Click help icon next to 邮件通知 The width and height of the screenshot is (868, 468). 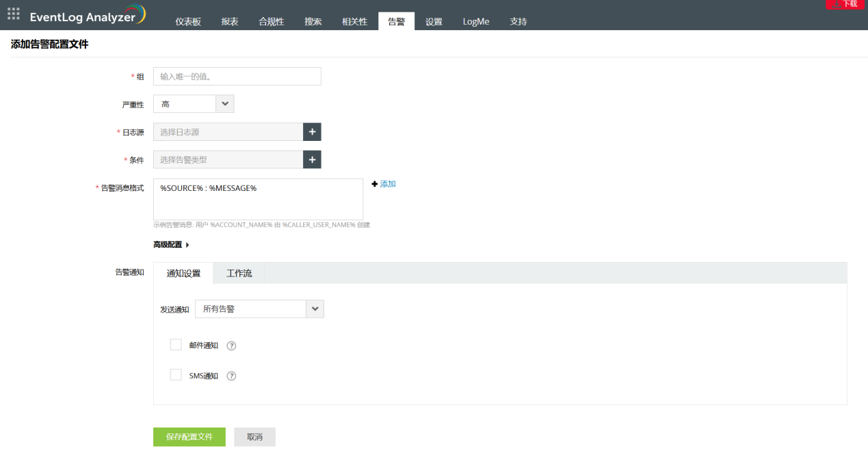tap(231, 346)
